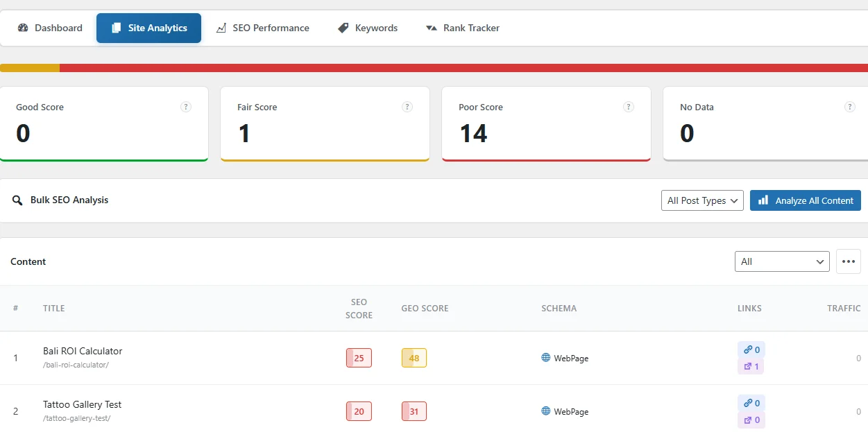Open the ellipsis options menu near the Content filter

click(x=848, y=261)
